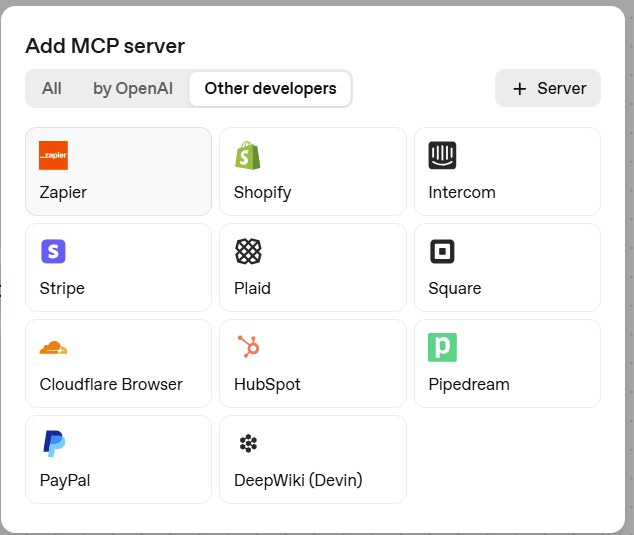The image size is (634, 535).
Task: Switch to the All tab
Action: click(52, 88)
